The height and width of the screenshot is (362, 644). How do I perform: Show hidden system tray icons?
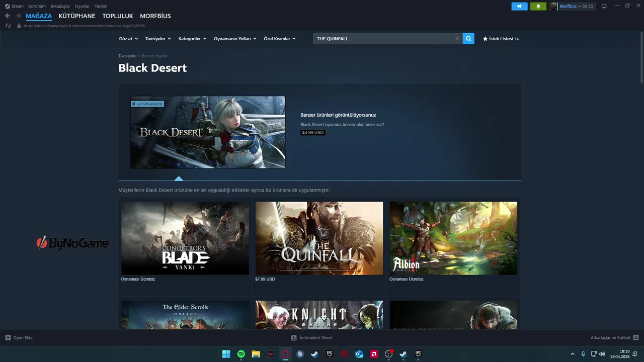[572, 354]
